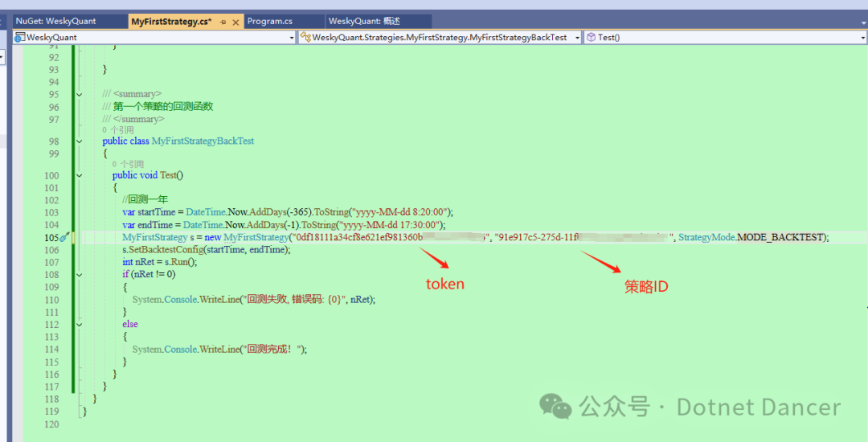Viewport: 868px width, 442px height.
Task: Close the MyFirstStrategy.cs tab
Action: point(235,23)
